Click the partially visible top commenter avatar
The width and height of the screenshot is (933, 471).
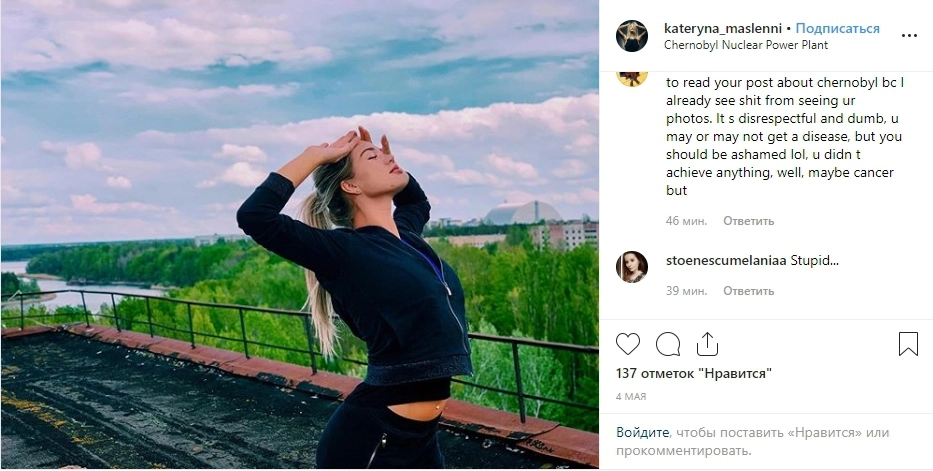pyautogui.click(x=631, y=76)
